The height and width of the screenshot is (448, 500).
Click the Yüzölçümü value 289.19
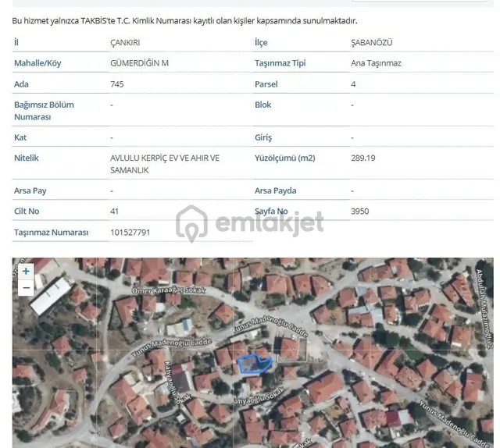(362, 158)
